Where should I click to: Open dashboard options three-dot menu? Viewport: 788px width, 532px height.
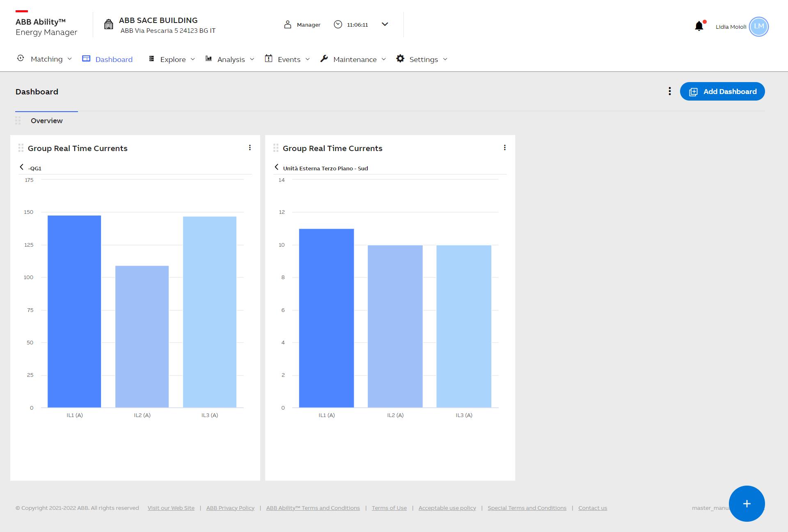670,91
